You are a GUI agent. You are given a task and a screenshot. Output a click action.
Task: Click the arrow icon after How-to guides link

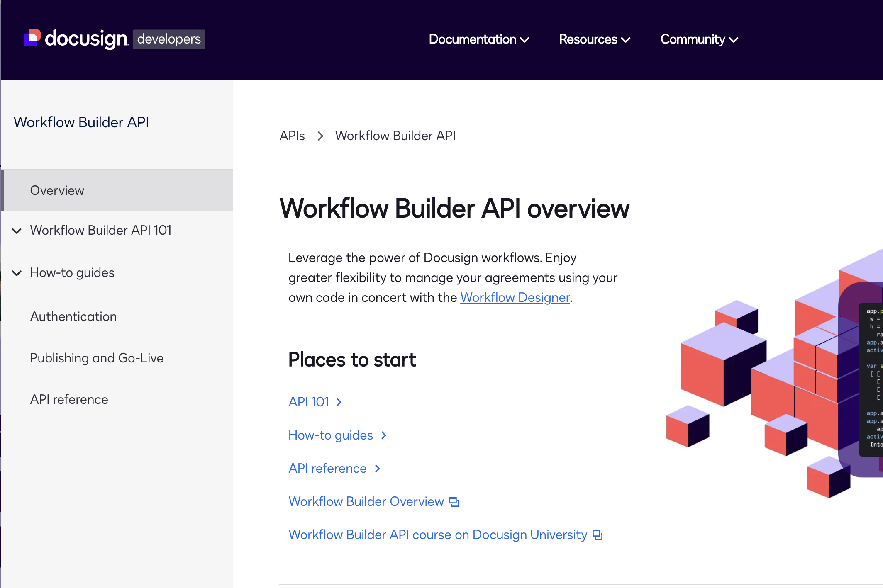[x=384, y=435]
